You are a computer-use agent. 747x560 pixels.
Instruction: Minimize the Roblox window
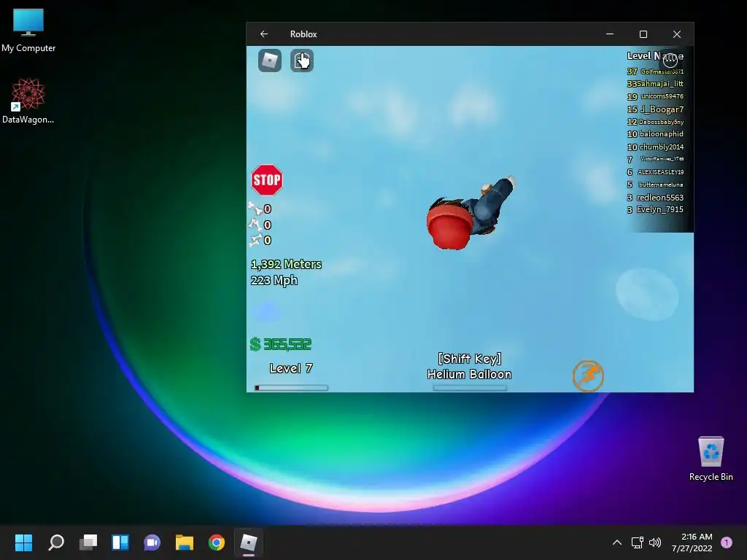tap(610, 34)
